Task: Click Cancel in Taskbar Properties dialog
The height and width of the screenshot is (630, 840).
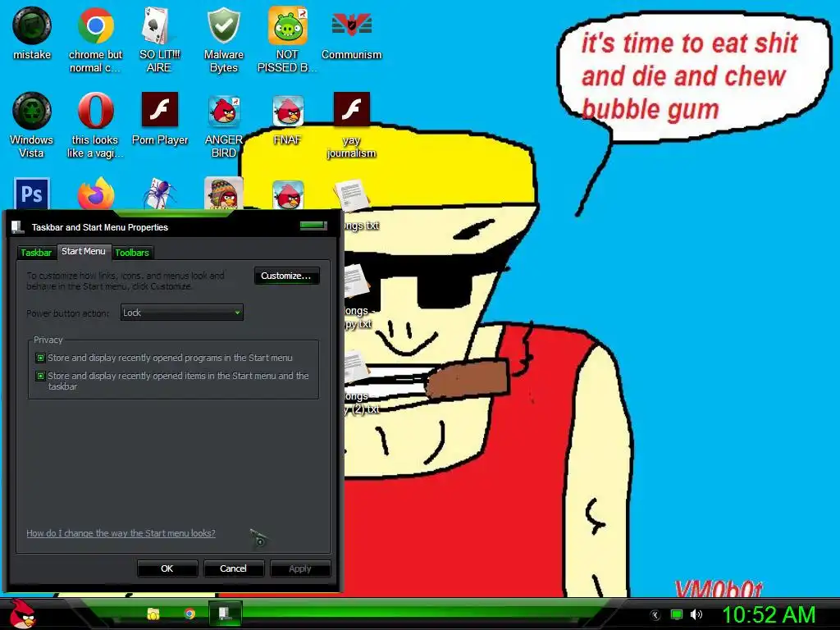Action: [233, 568]
